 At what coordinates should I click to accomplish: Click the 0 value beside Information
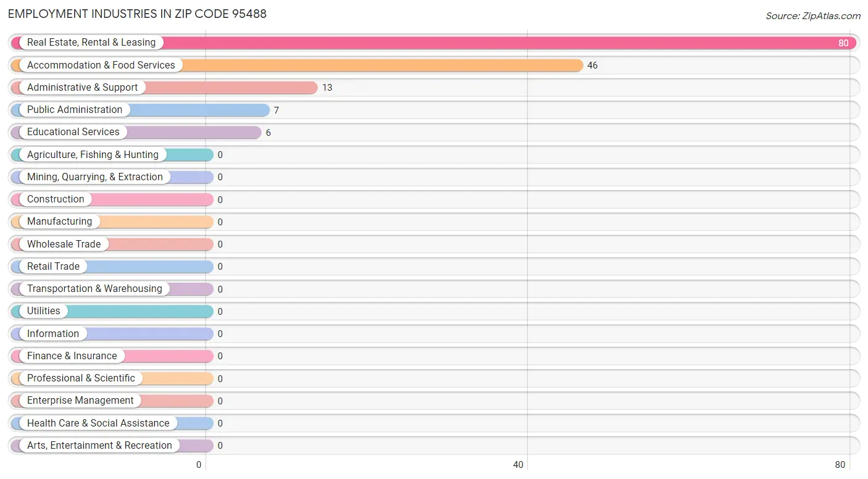(220, 334)
